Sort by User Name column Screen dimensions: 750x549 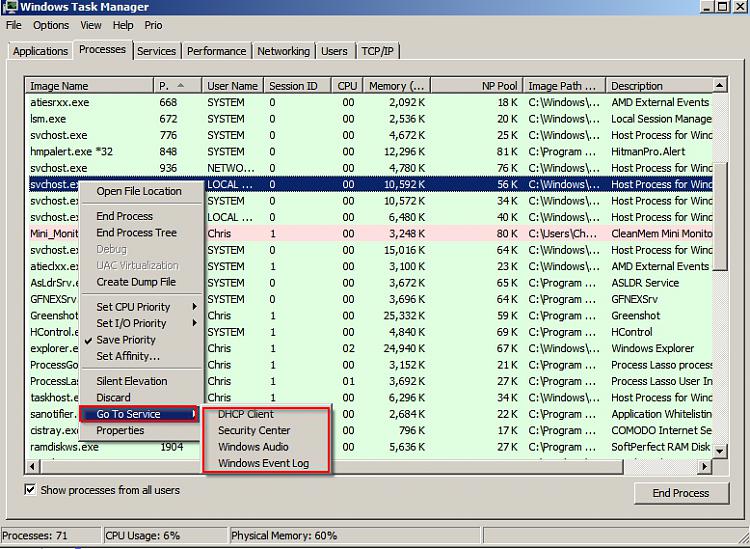point(232,86)
